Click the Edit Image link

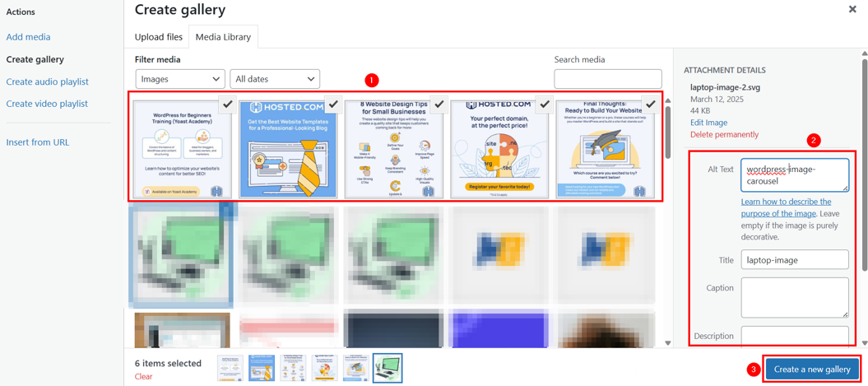(709, 123)
